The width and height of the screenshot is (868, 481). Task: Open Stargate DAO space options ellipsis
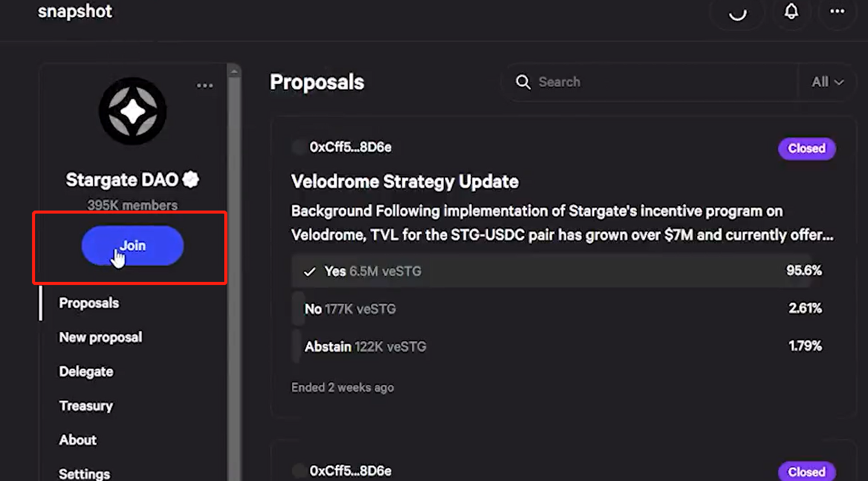click(x=205, y=86)
